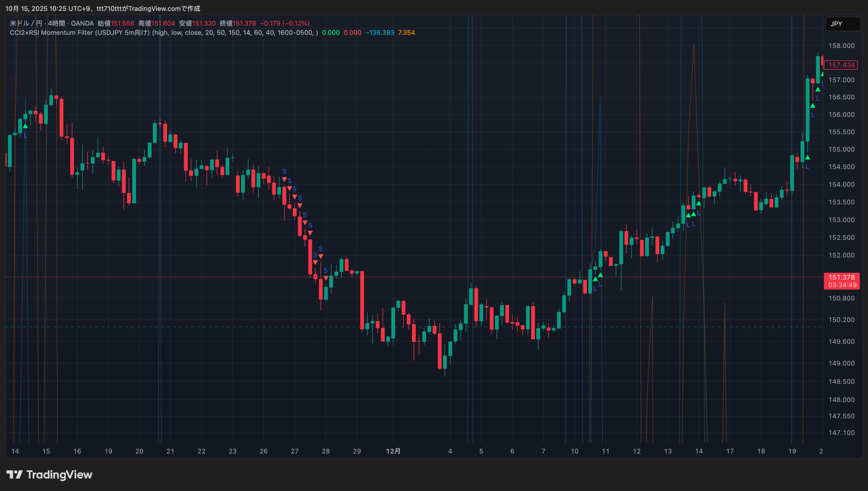Open the JPY currency selector

[x=842, y=24]
